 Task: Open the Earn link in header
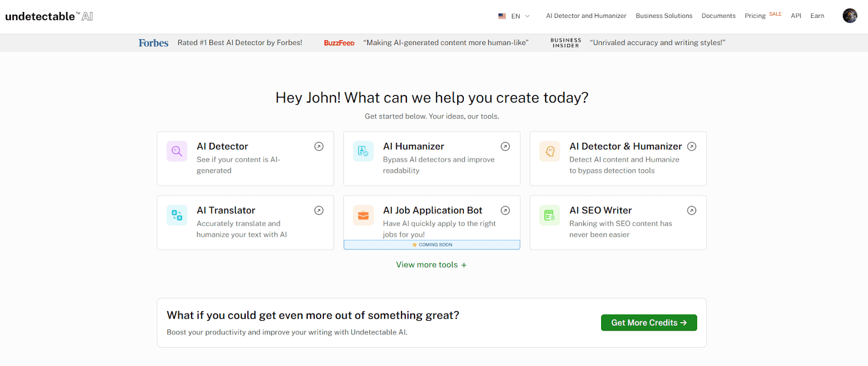click(x=817, y=16)
